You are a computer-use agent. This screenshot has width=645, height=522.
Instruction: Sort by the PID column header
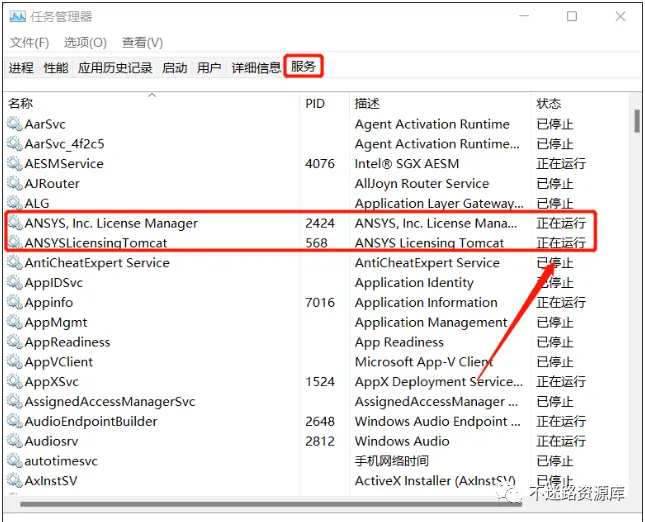pyautogui.click(x=325, y=103)
